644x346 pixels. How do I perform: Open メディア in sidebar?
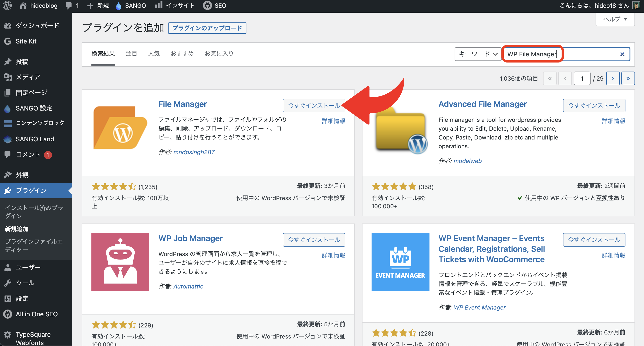click(x=36, y=77)
